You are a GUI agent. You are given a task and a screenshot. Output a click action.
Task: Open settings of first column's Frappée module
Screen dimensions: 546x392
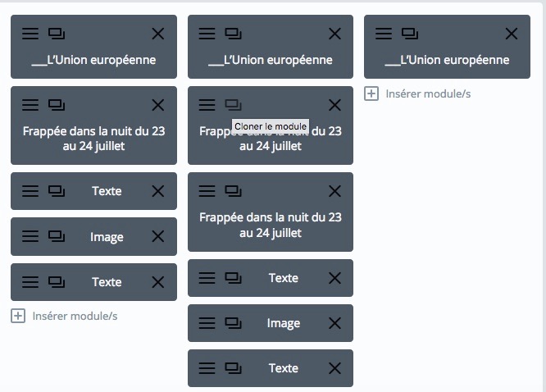coord(30,105)
